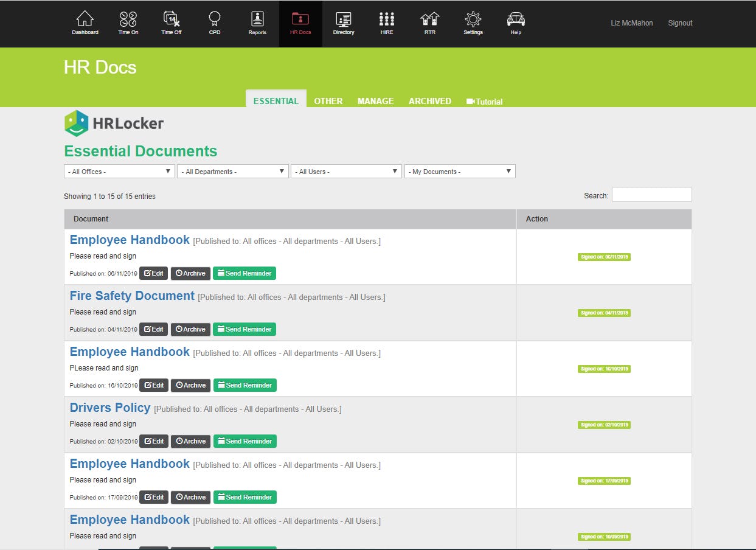
Task: Click the CPD lightbulb icon
Action: 214,23
